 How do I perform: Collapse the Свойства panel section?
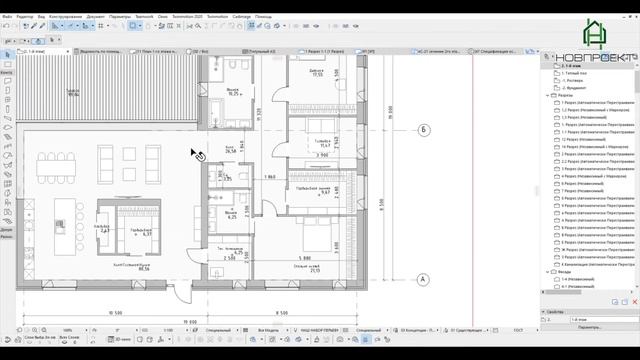tap(543, 312)
